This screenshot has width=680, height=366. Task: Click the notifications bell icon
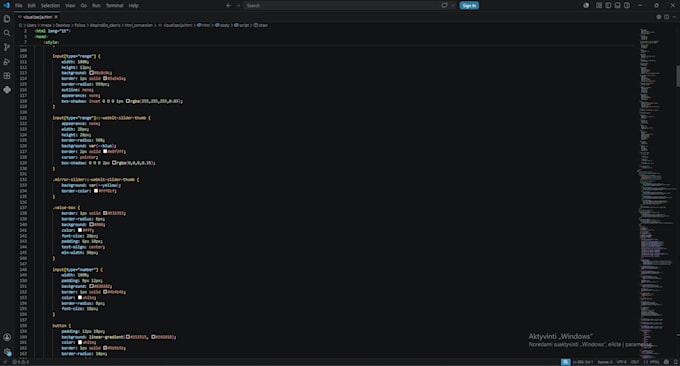675,362
